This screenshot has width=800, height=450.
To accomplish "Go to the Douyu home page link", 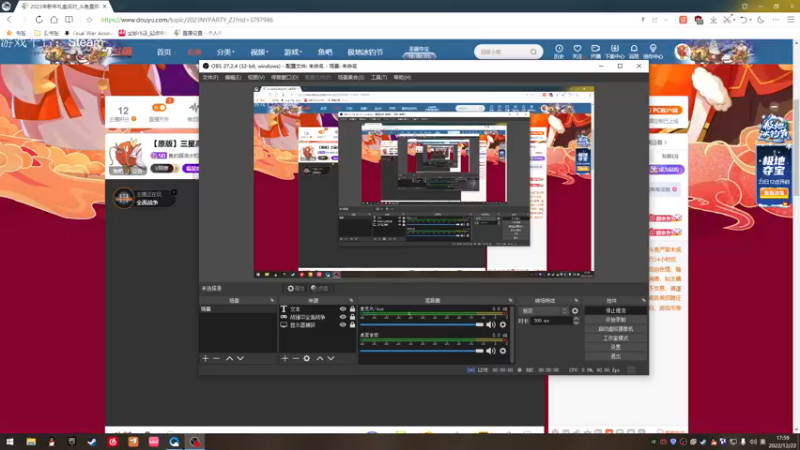I will pos(164,52).
